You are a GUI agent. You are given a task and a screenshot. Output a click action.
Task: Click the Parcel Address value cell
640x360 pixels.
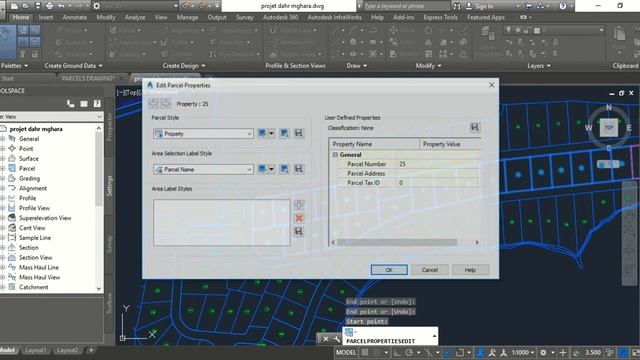(438, 173)
